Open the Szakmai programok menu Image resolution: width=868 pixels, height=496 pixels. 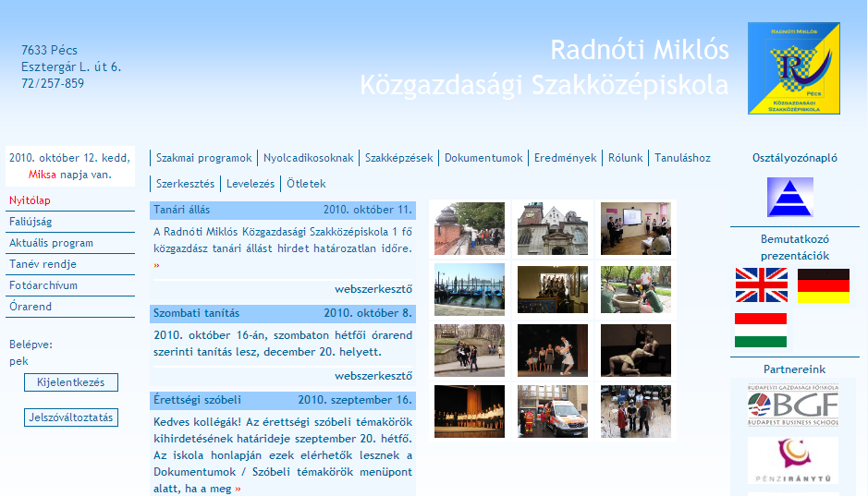[203, 158]
